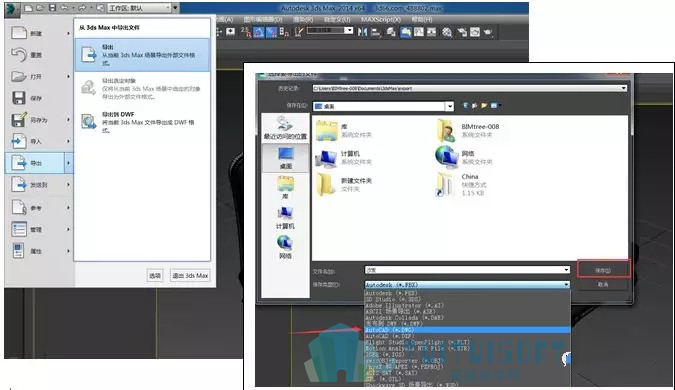Select 打开 (Open) in application menu
The height and width of the screenshot is (390, 675).
tap(39, 76)
